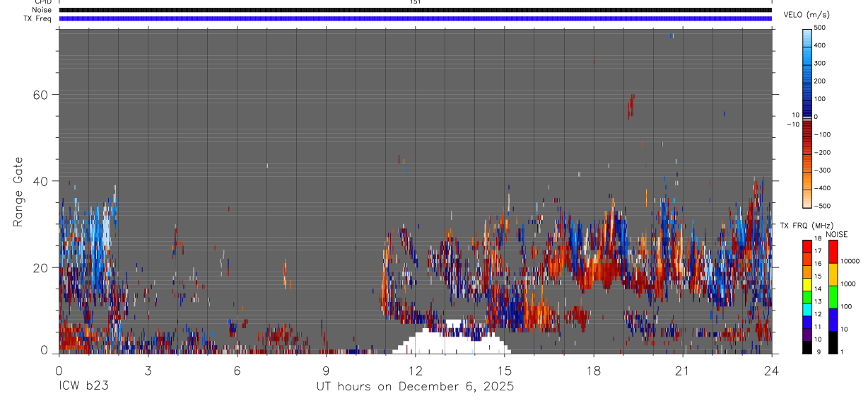Select the 18 label on TX FRQ scale
Image resolution: width=868 pixels, height=401 pixels.
[818, 239]
